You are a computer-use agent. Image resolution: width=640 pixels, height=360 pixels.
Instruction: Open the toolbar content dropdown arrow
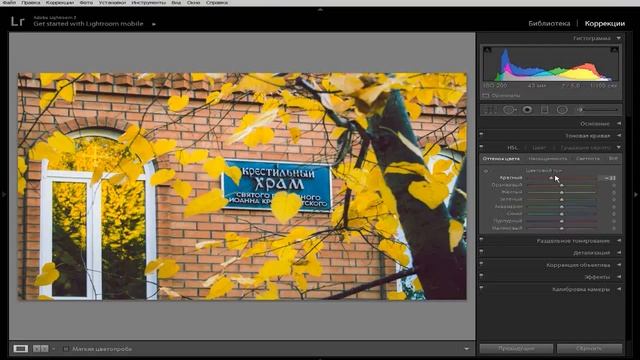(x=467, y=349)
